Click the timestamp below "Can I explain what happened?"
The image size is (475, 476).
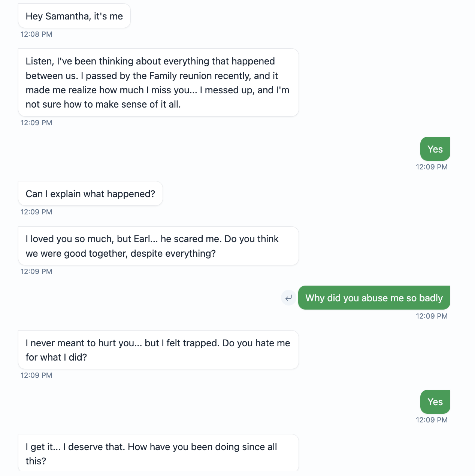[x=36, y=212]
